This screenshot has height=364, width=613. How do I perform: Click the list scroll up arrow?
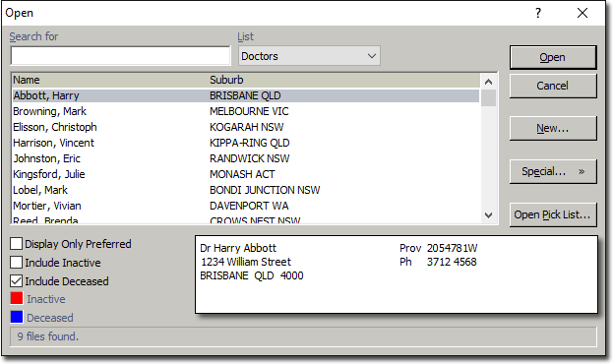(x=488, y=82)
